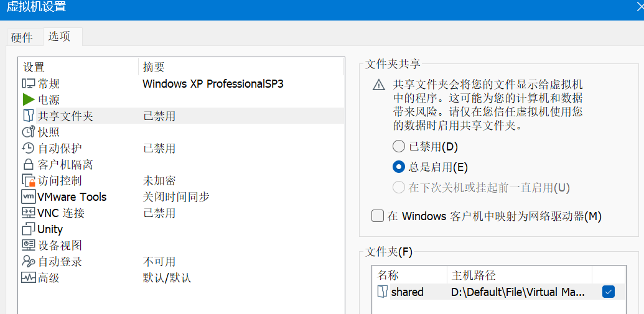Click the VNC 连接 icon

[x=29, y=213]
